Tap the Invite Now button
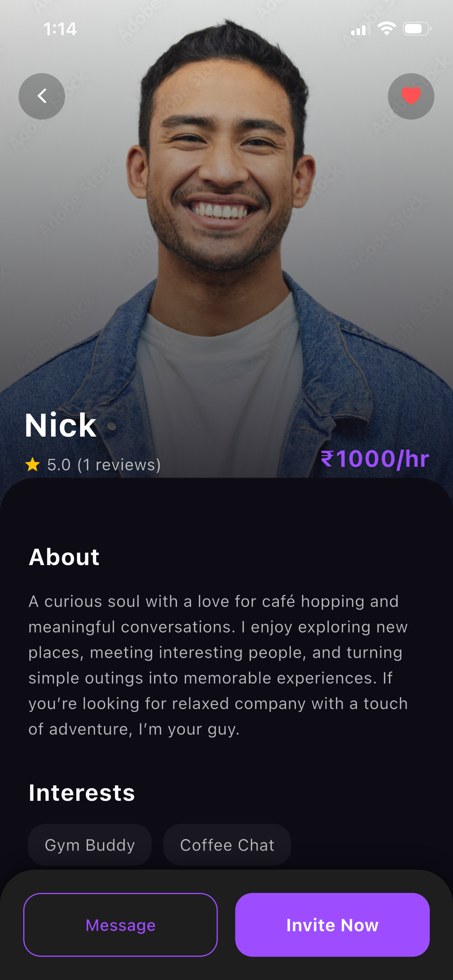The image size is (453, 980). (332, 925)
